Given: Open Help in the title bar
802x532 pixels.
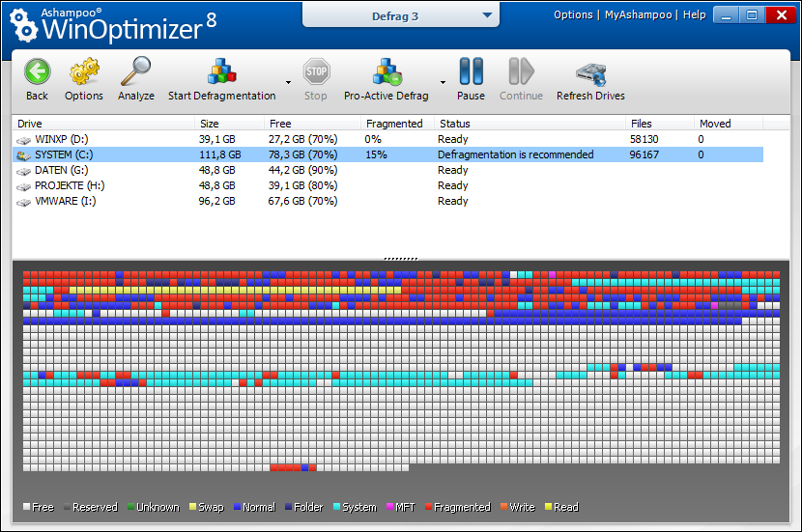Looking at the screenshot, I should [x=694, y=14].
